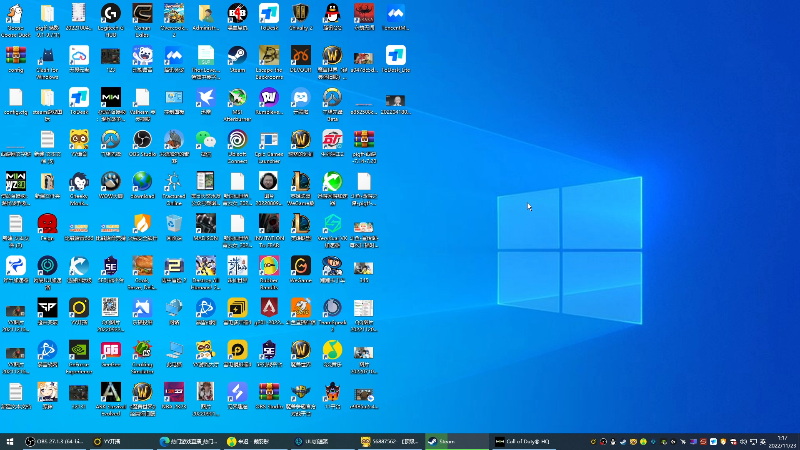Select the purple Rumbleverse icon
Image resolution: width=800 pixels, height=450 pixels.
[269, 102]
